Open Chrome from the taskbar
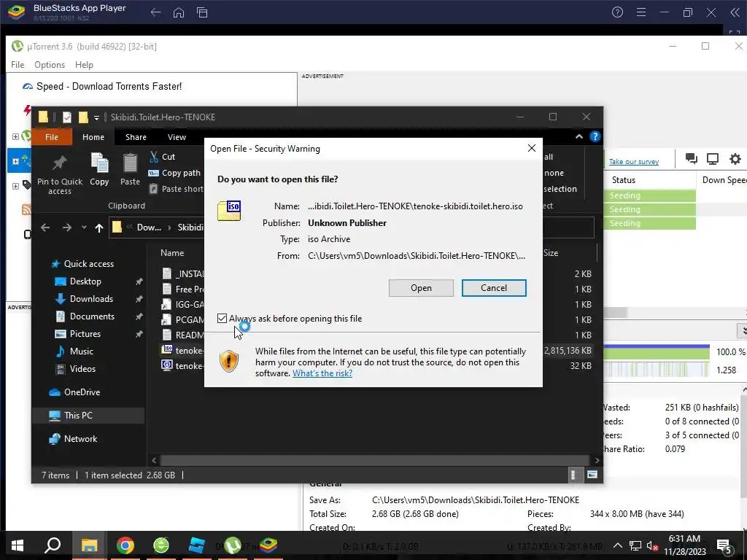747x560 pixels. (125, 545)
